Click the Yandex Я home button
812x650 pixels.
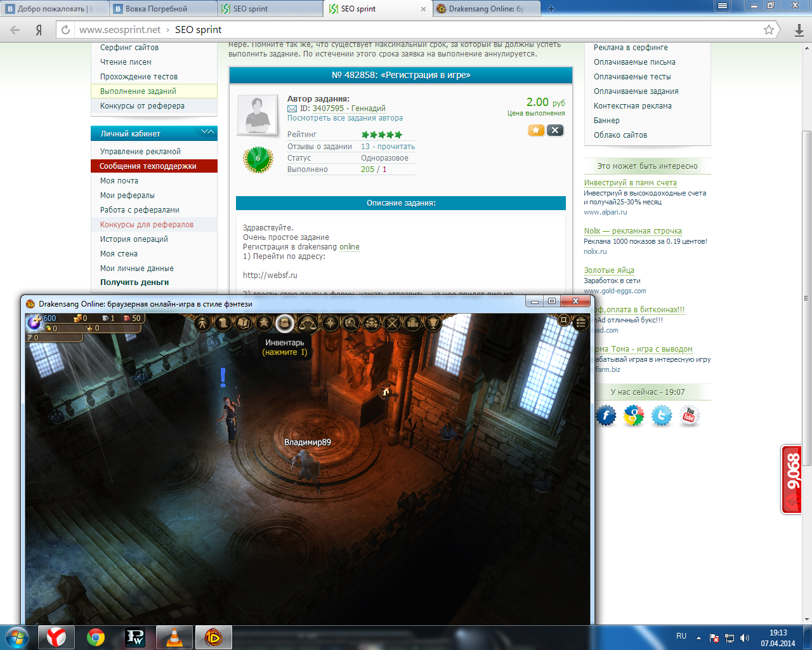39,30
